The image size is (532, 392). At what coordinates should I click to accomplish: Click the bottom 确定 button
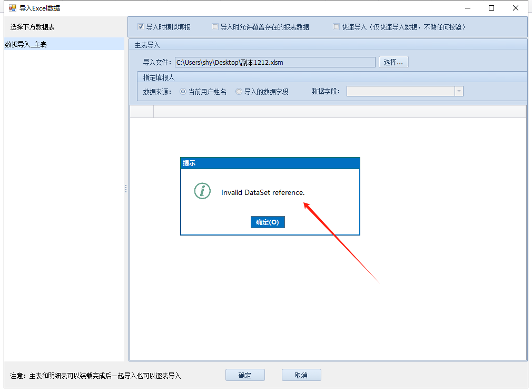[x=245, y=375]
